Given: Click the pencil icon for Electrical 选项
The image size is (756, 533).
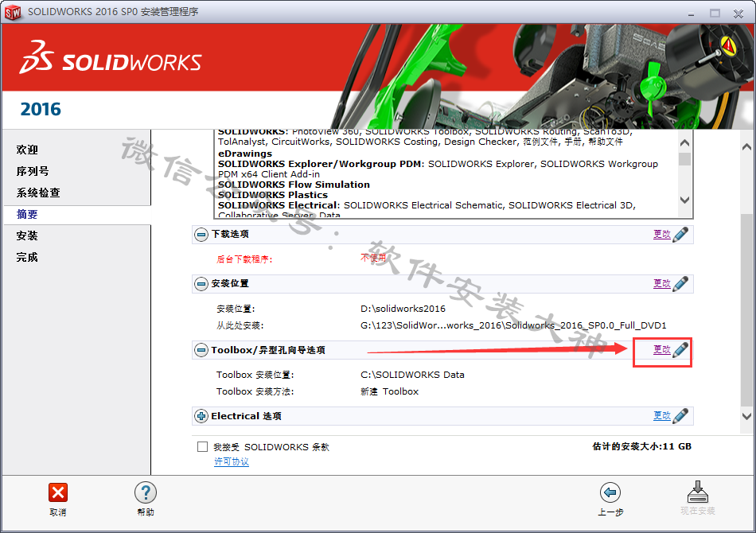Looking at the screenshot, I should [680, 416].
